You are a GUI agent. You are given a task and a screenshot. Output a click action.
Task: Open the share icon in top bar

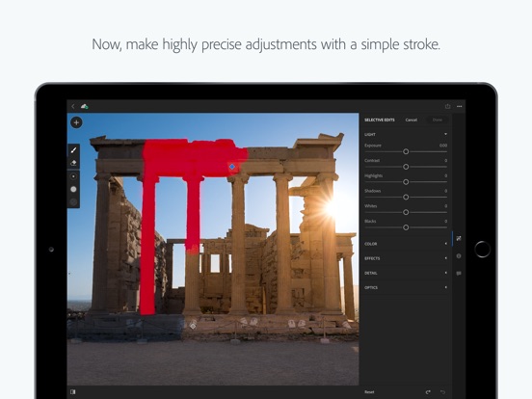447,107
